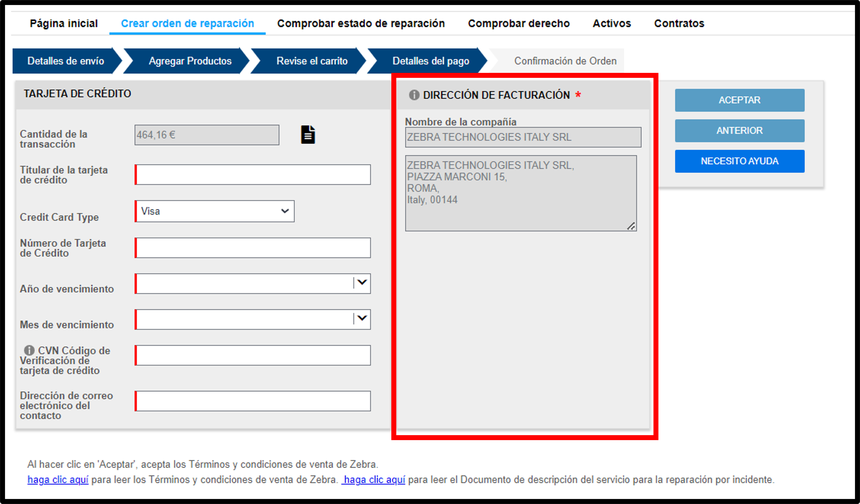The height and width of the screenshot is (504, 860).
Task: Click the billing address text area
Action: pyautogui.click(x=521, y=193)
